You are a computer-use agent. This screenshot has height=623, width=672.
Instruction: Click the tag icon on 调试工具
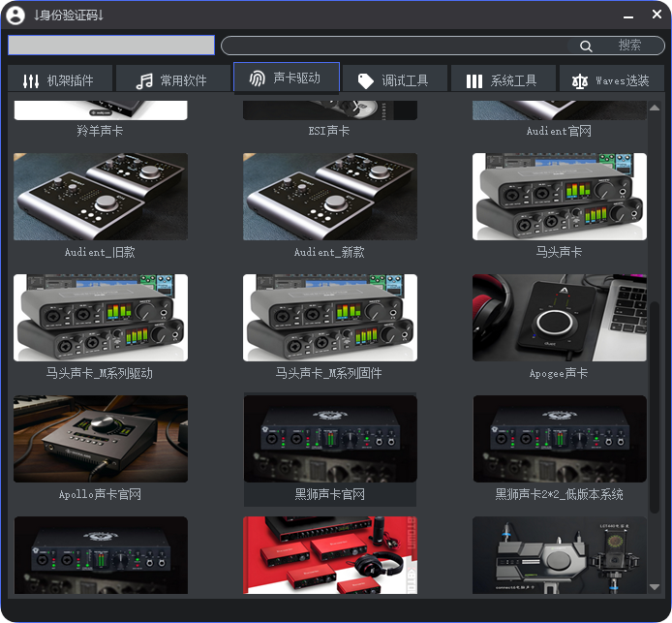[366, 80]
